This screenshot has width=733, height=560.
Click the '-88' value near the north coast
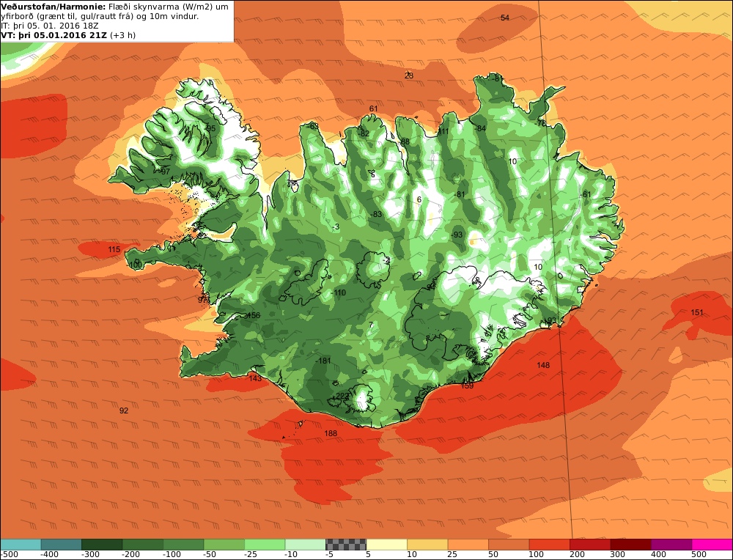point(405,141)
